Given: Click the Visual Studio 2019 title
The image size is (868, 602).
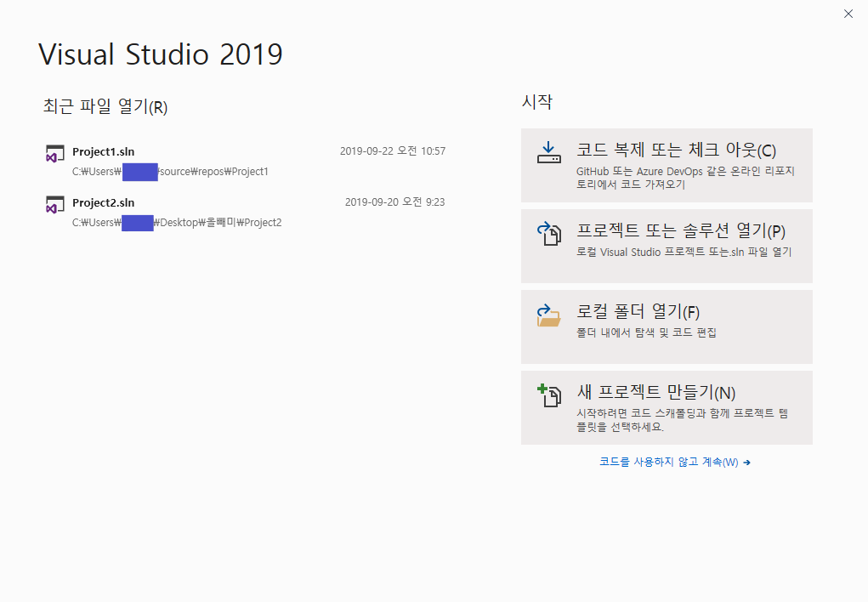Looking at the screenshot, I should tap(161, 54).
